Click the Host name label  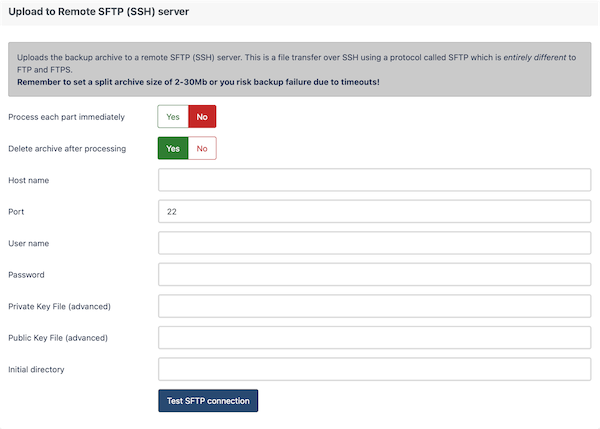click(x=29, y=180)
